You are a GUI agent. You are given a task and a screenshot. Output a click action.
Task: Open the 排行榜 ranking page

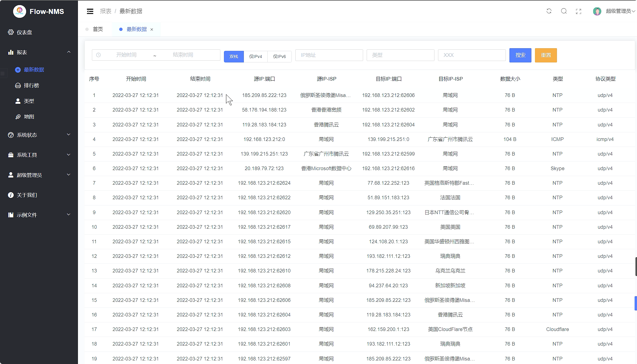coord(31,86)
